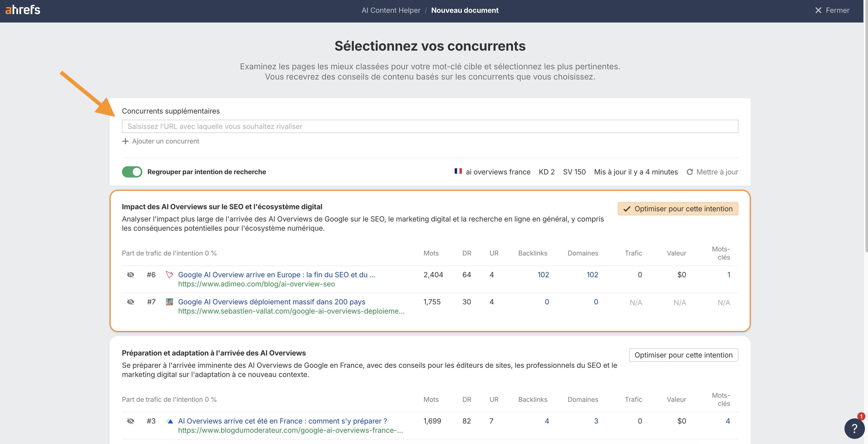The image size is (868, 444).
Task: Open the adimeo.com blog URL
Action: click(x=256, y=284)
